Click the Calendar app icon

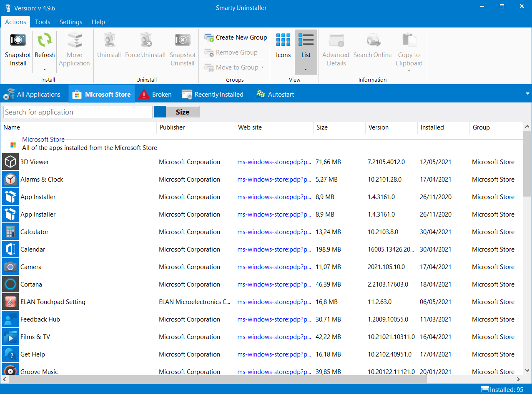click(x=10, y=249)
